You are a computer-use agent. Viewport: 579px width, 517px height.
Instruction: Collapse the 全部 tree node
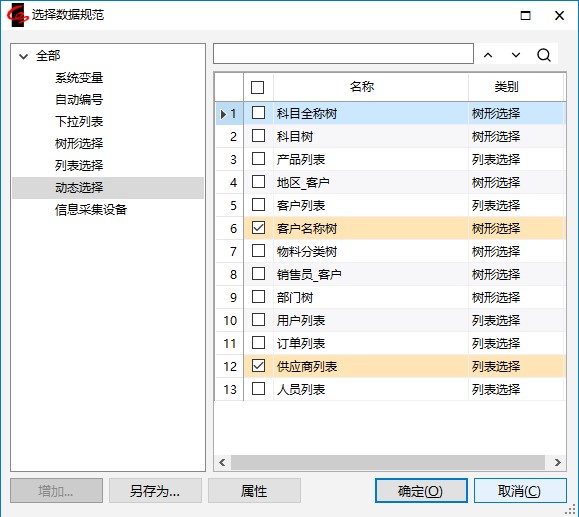pyautogui.click(x=24, y=57)
